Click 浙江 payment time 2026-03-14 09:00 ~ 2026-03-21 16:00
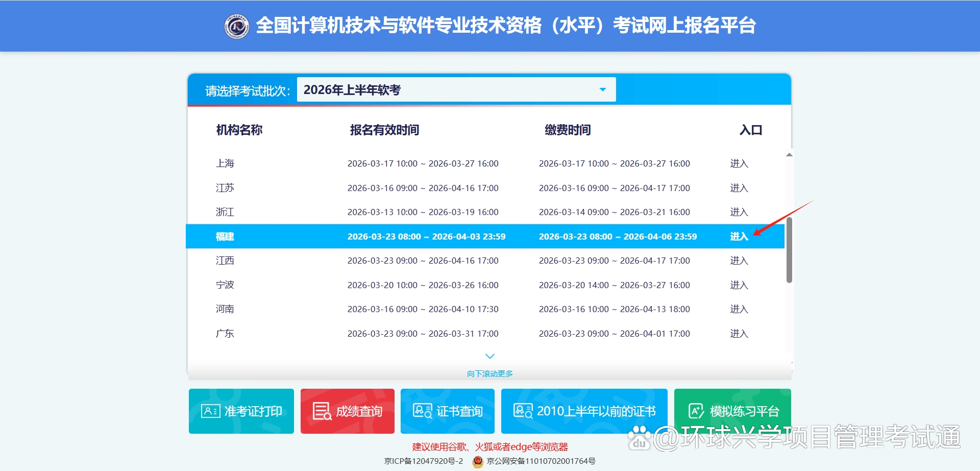This screenshot has width=980, height=471. (x=615, y=212)
